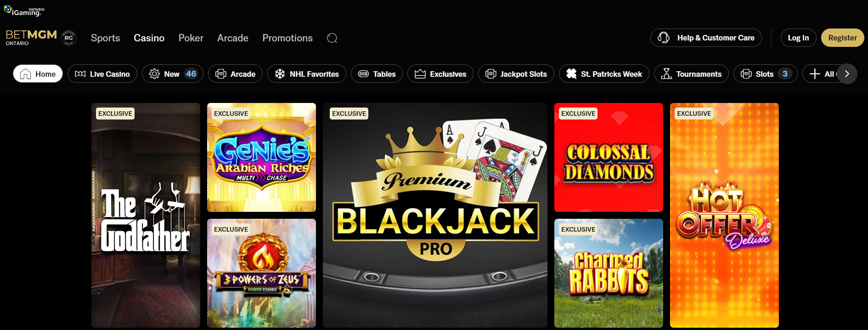This screenshot has height=330, width=868.
Task: Click the search magnifier icon
Action: pos(332,38)
